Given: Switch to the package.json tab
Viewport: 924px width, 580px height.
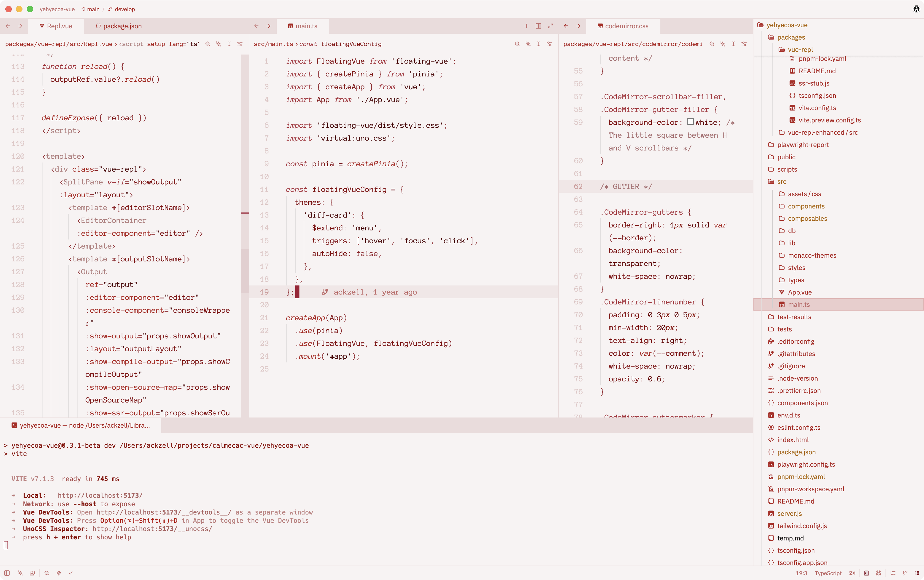Looking at the screenshot, I should (118, 26).
